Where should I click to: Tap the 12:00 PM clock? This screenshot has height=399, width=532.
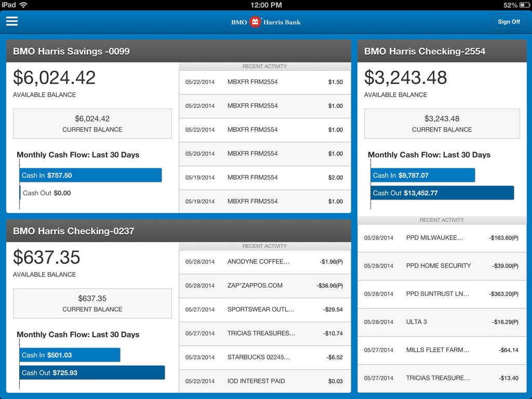266,5
